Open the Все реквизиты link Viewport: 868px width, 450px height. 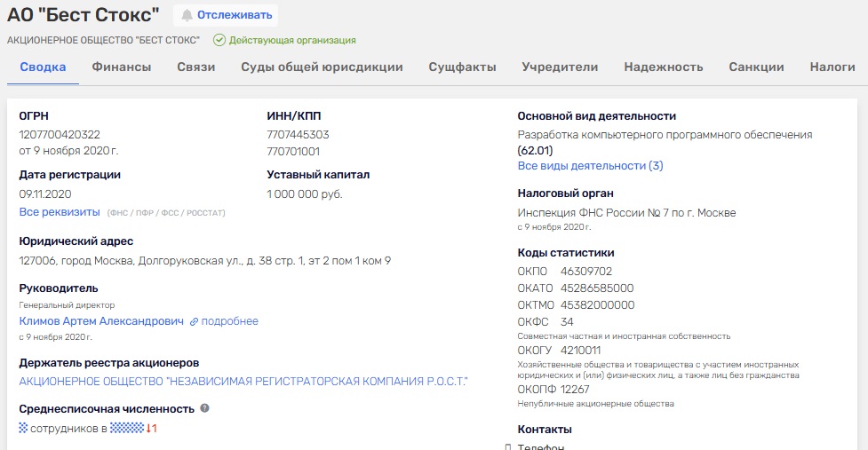[60, 212]
